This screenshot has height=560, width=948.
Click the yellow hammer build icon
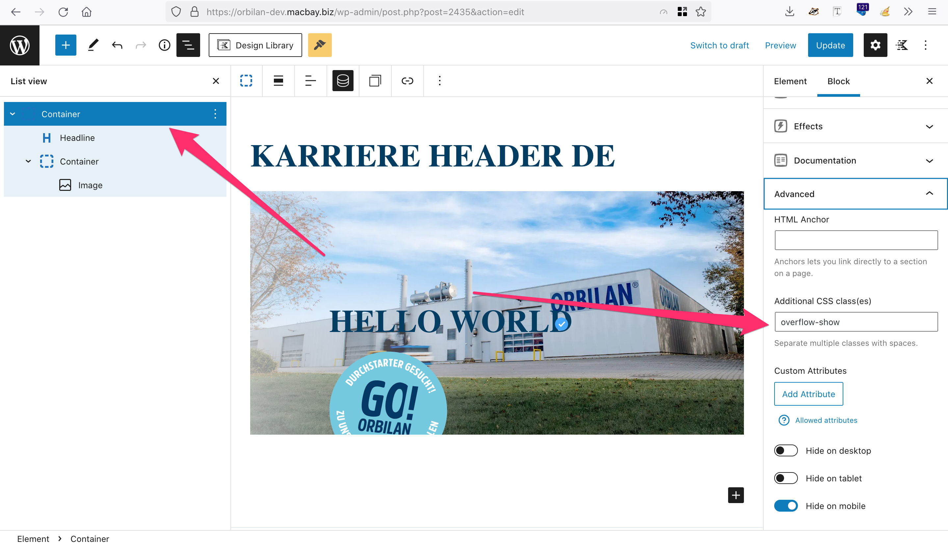[x=320, y=45]
